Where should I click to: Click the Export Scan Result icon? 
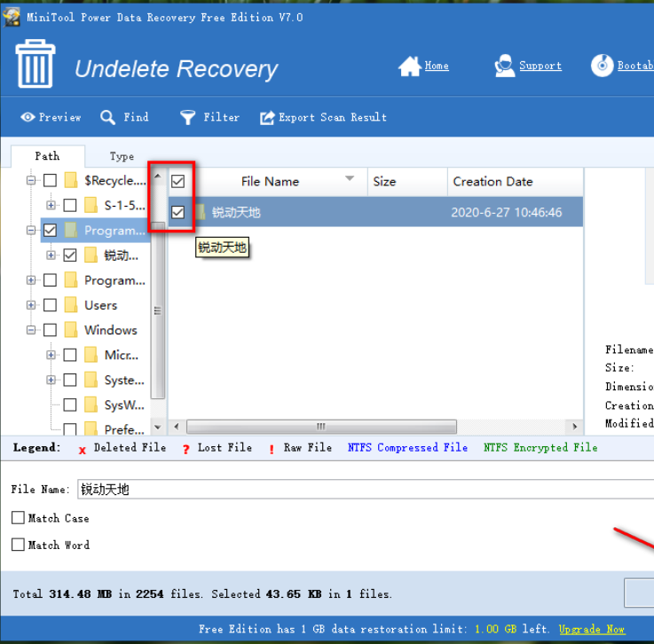point(267,118)
